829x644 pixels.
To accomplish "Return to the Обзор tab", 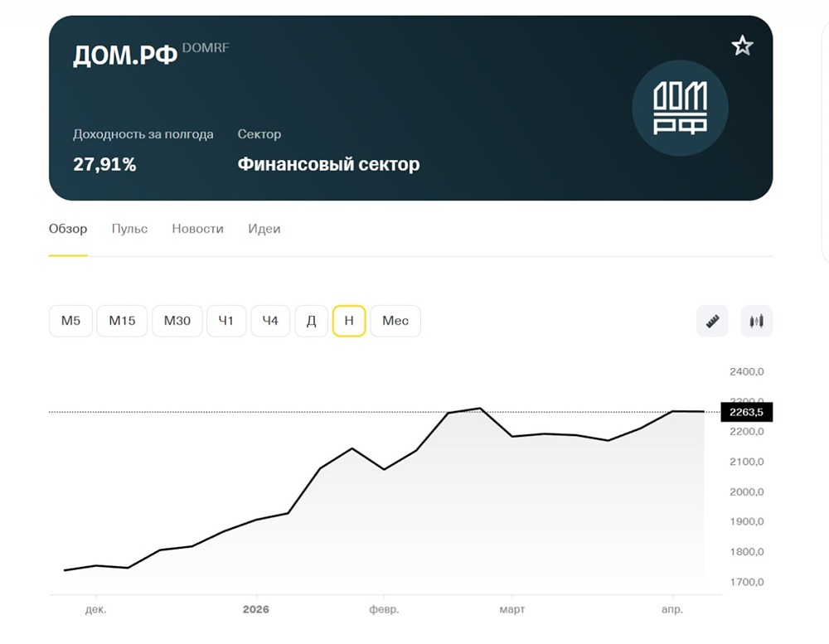I will (x=67, y=229).
